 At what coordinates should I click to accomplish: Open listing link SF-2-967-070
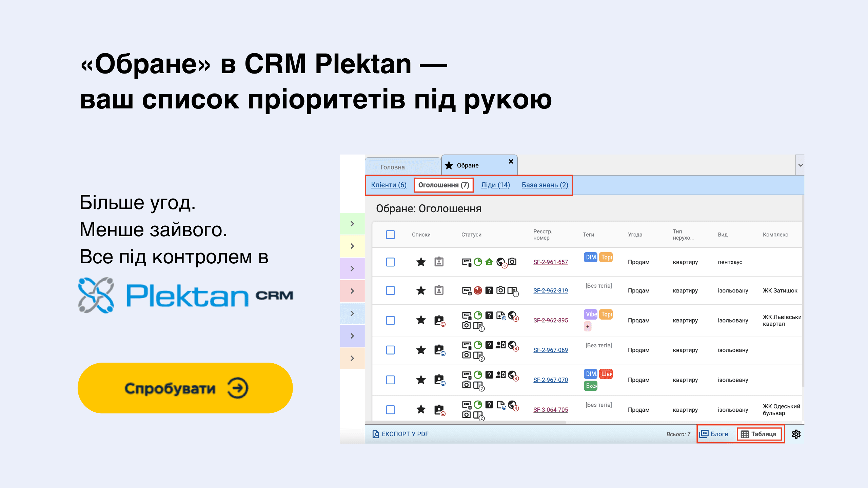(550, 380)
